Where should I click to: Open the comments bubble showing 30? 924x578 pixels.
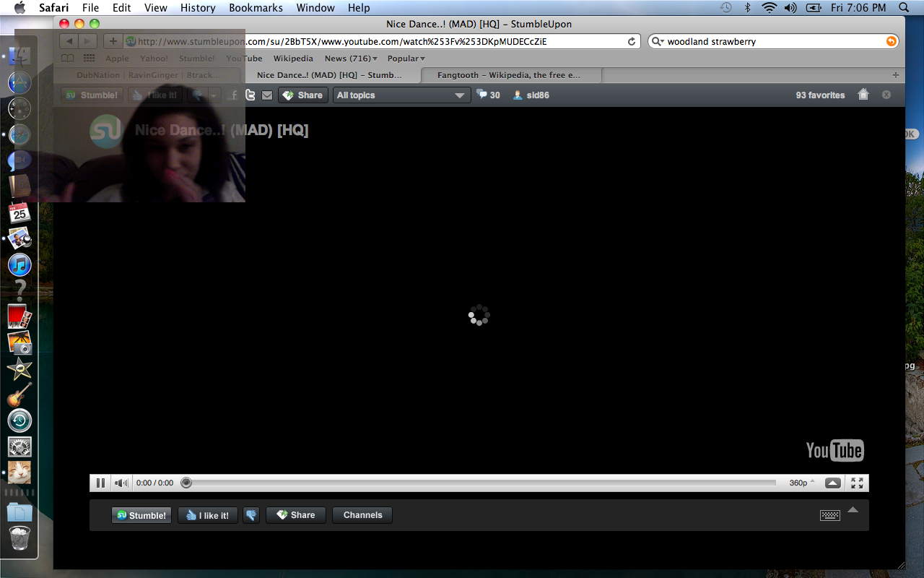point(488,95)
